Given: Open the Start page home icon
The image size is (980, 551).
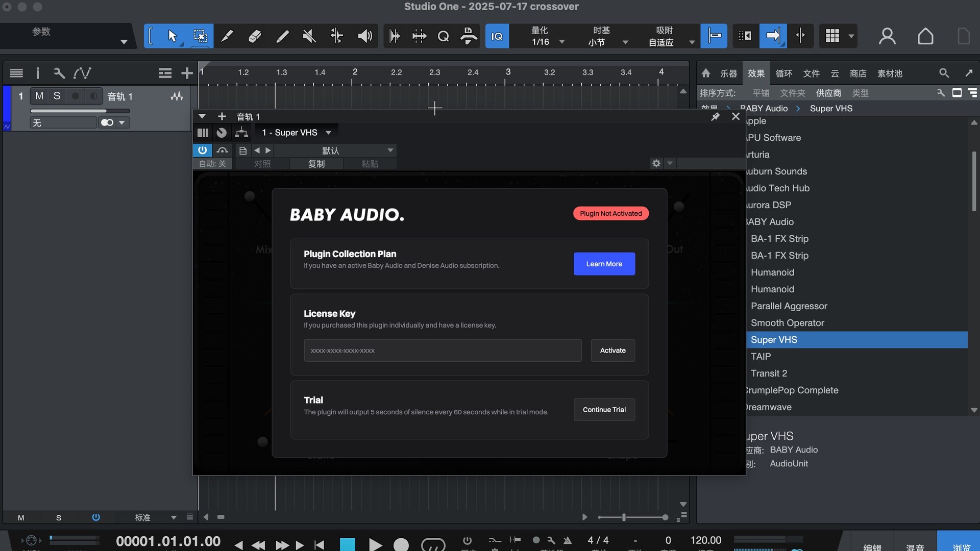Looking at the screenshot, I should coord(925,36).
